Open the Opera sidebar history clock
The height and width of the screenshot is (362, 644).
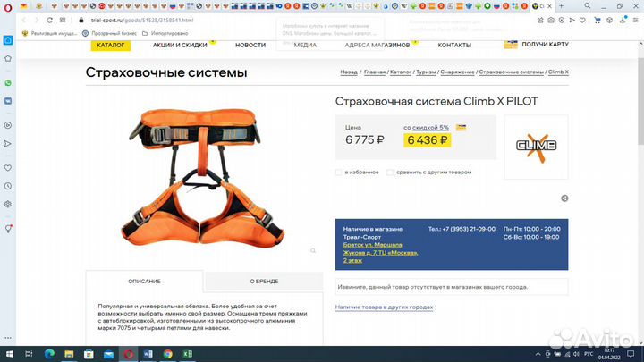coord(8,186)
